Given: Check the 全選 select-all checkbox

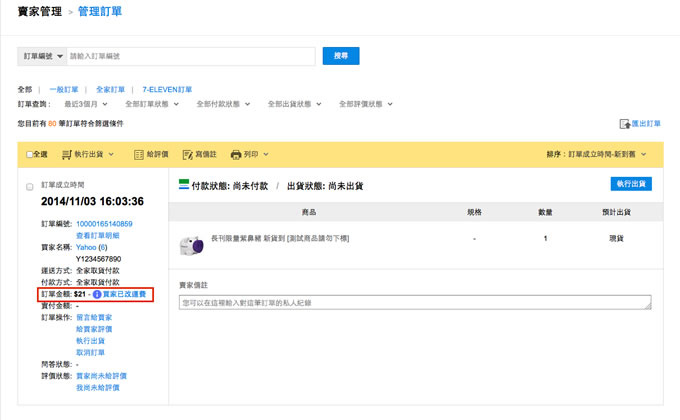Looking at the screenshot, I should pos(30,155).
